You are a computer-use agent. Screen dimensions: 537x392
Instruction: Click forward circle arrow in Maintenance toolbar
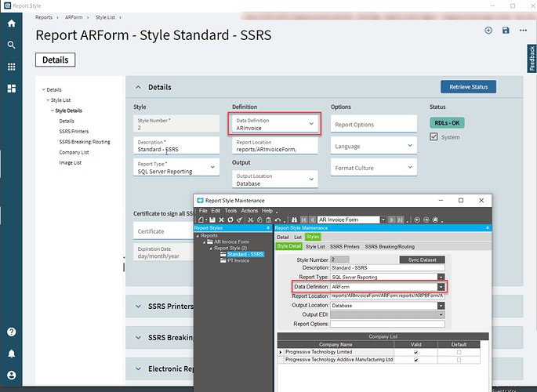point(426,220)
